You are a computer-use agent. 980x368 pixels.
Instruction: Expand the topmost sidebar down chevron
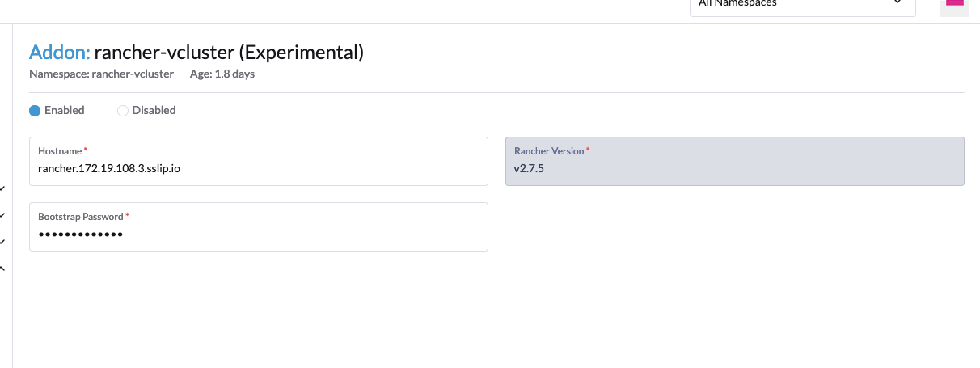2,189
